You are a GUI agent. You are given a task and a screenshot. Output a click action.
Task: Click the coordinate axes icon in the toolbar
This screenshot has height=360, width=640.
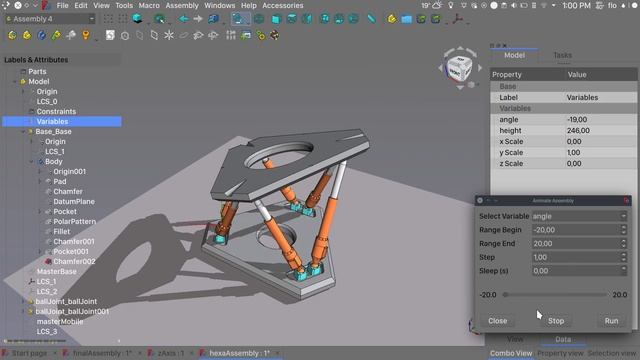point(458,19)
